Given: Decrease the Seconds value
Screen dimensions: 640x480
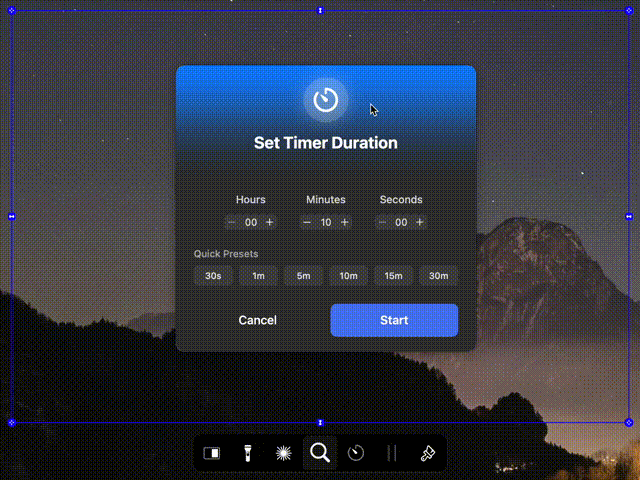Looking at the screenshot, I should tap(382, 222).
